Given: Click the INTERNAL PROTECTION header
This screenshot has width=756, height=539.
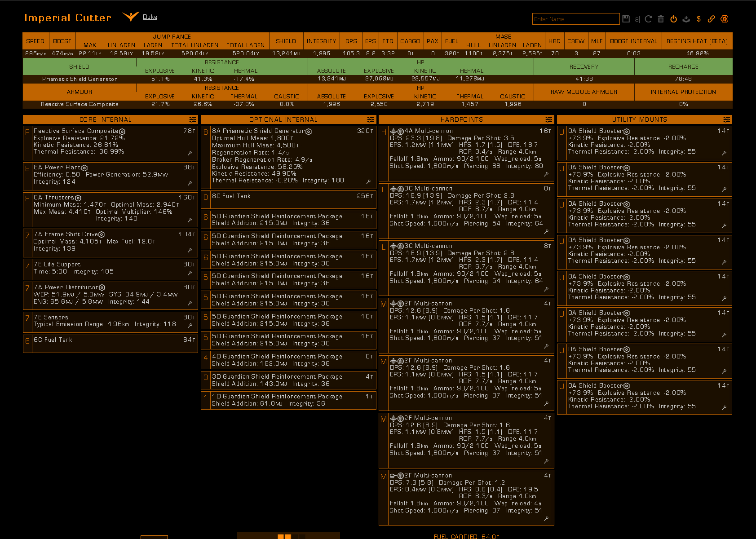Looking at the screenshot, I should point(683,92).
